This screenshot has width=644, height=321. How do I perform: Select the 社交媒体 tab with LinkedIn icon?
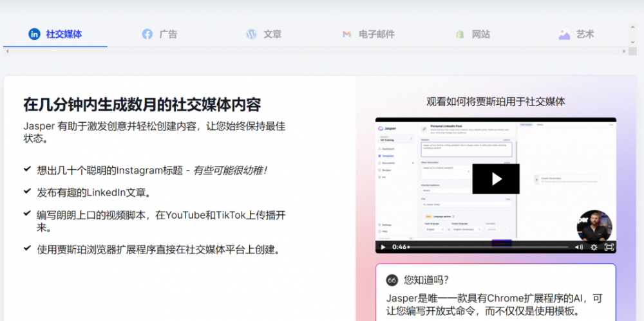tap(55, 34)
